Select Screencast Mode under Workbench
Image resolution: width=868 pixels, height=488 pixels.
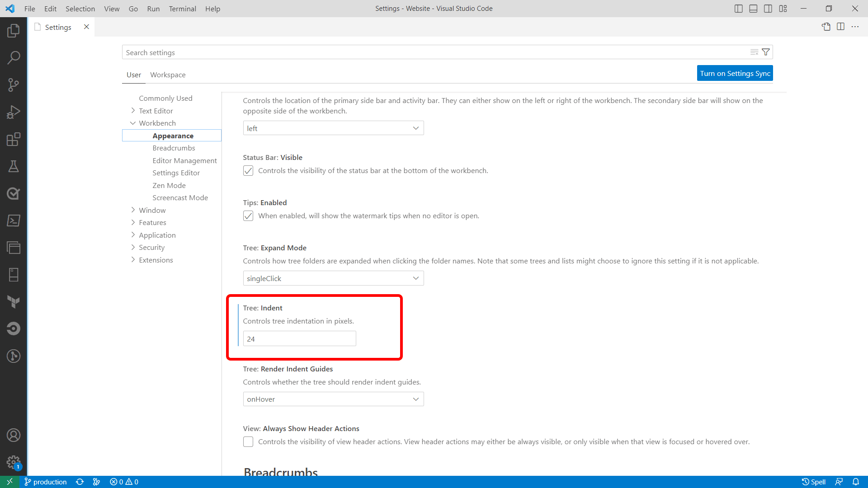click(180, 197)
